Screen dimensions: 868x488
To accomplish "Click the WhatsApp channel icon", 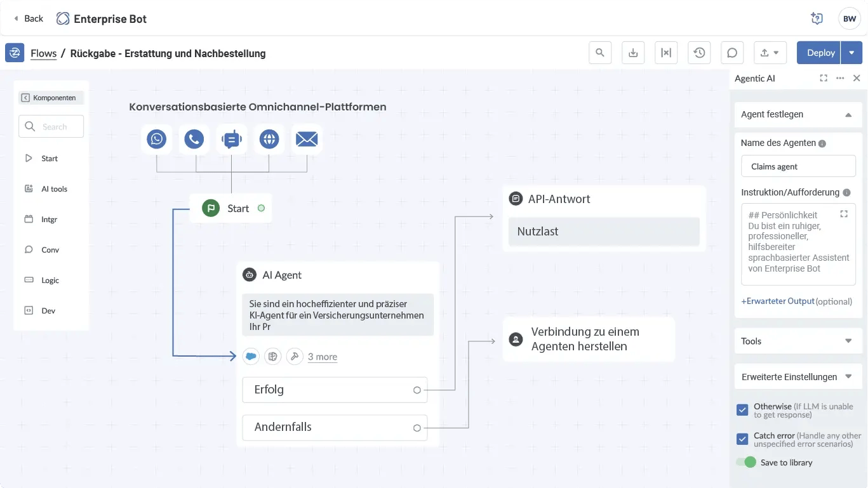I will [x=156, y=139].
